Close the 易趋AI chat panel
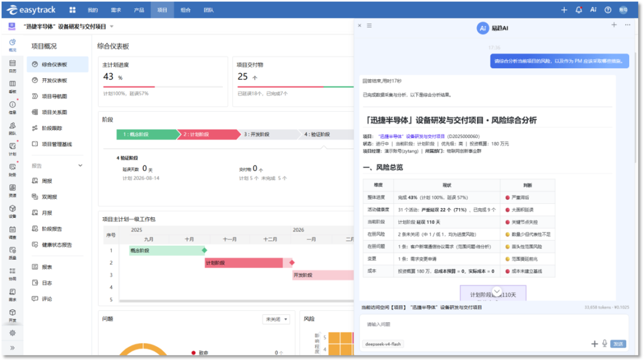 360,26
